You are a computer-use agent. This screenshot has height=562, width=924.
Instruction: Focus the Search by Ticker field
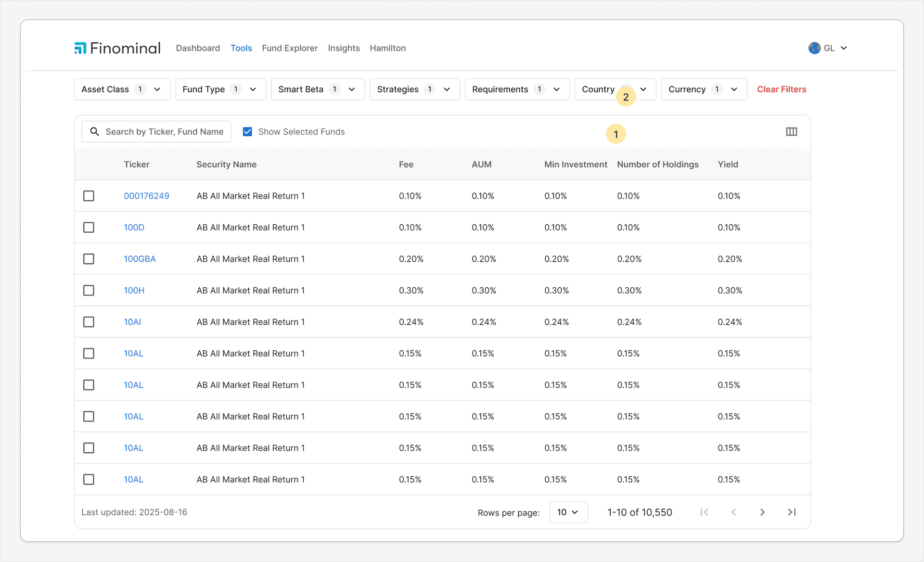[x=156, y=132]
